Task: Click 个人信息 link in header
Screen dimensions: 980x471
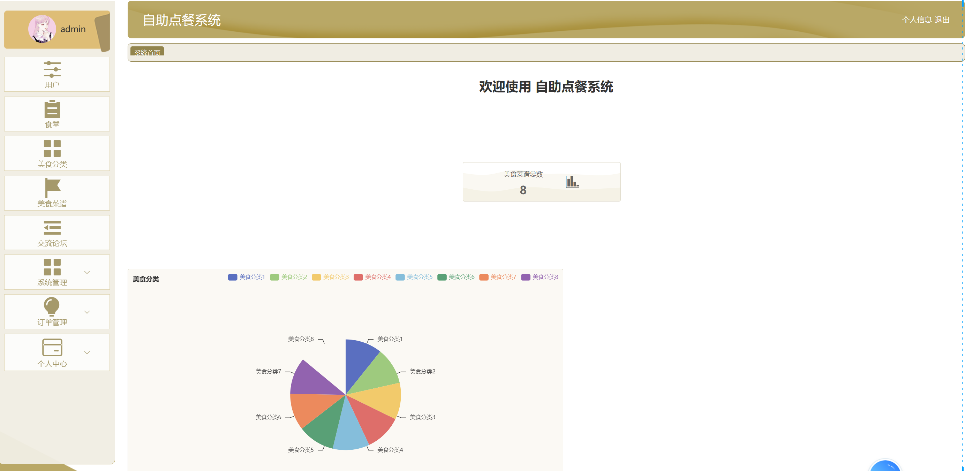Action: (x=917, y=20)
